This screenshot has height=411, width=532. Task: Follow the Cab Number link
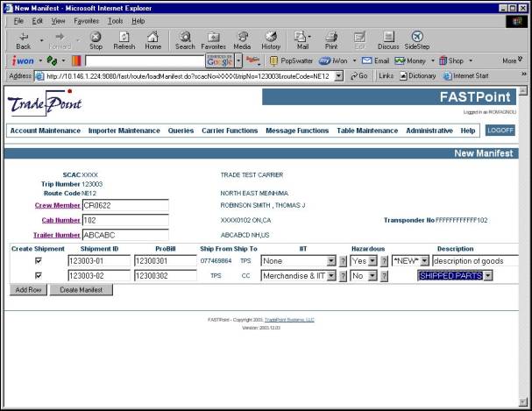tap(60, 220)
